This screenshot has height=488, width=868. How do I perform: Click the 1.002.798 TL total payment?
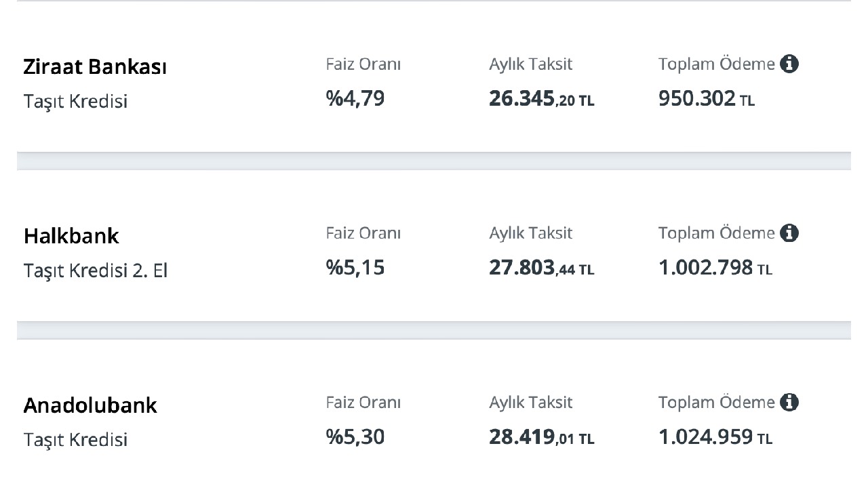pyautogui.click(x=715, y=268)
